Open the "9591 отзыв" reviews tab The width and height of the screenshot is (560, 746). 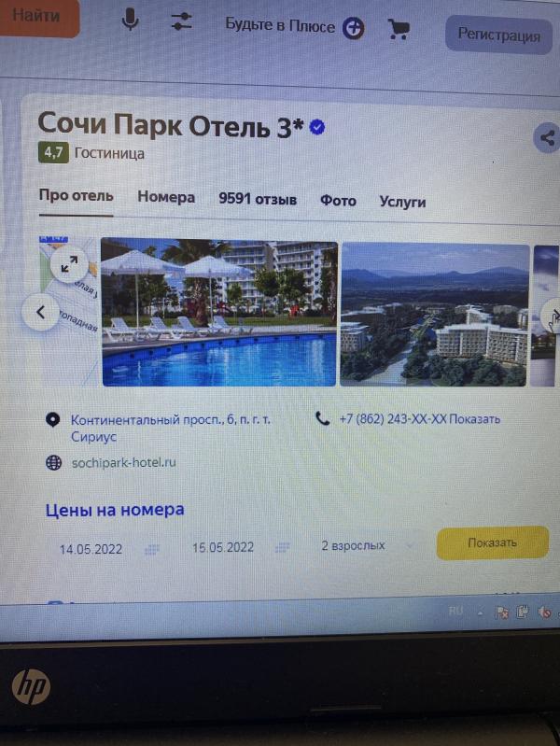click(258, 199)
